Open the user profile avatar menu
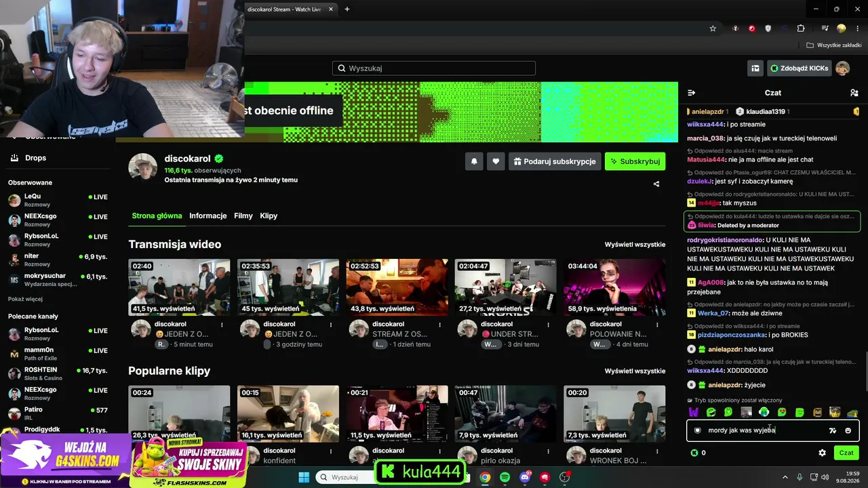 pyautogui.click(x=842, y=68)
